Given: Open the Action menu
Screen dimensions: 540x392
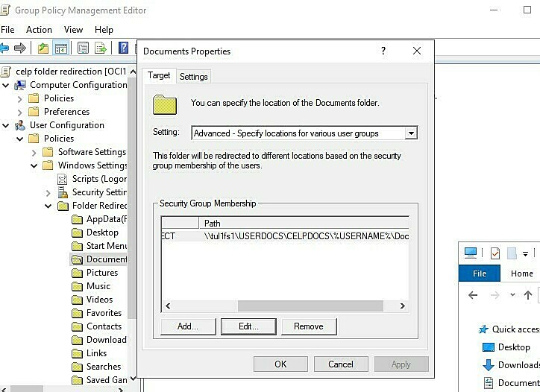Looking at the screenshot, I should pos(39,30).
